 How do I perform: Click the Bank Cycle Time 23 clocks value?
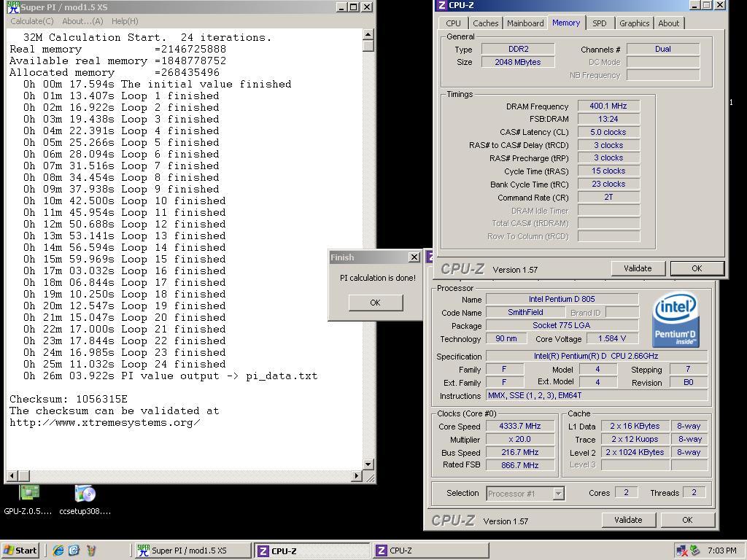(608, 184)
